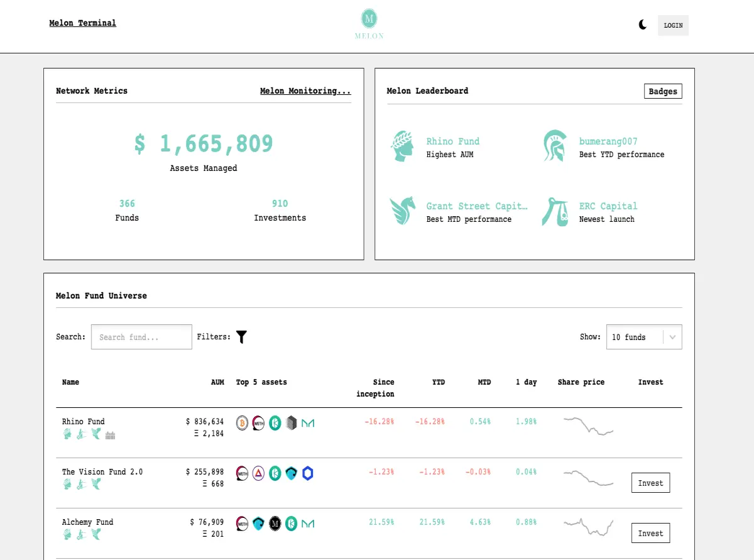The image size is (754, 560).
Task: Click the 4.63% MTD value
Action: [x=480, y=522]
